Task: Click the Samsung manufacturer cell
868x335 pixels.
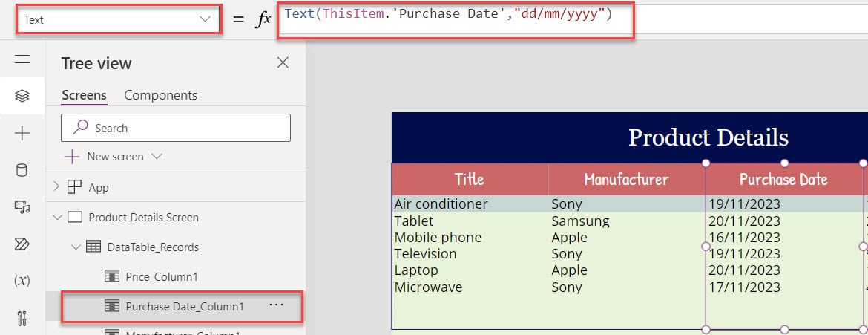Action: 580,221
